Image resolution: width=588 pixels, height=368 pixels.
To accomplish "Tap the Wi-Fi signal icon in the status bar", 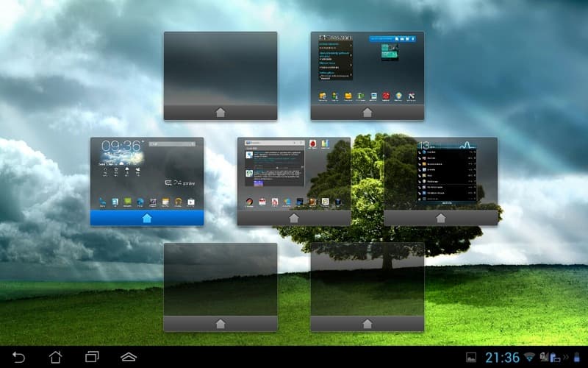I will [529, 357].
